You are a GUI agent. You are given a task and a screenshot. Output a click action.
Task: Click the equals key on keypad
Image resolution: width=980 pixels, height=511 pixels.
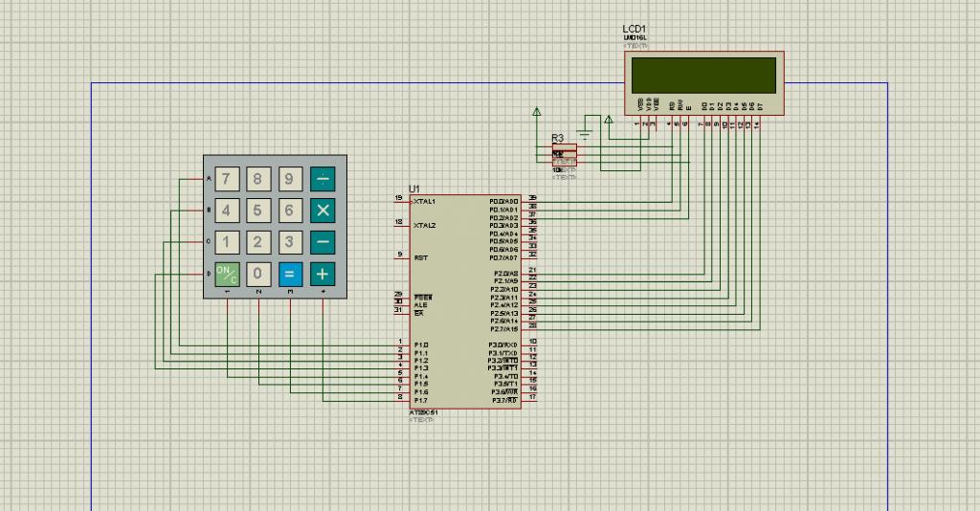290,275
